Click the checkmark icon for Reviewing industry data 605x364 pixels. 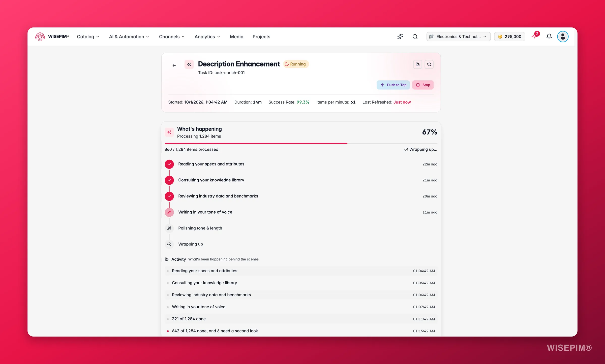[x=169, y=196]
